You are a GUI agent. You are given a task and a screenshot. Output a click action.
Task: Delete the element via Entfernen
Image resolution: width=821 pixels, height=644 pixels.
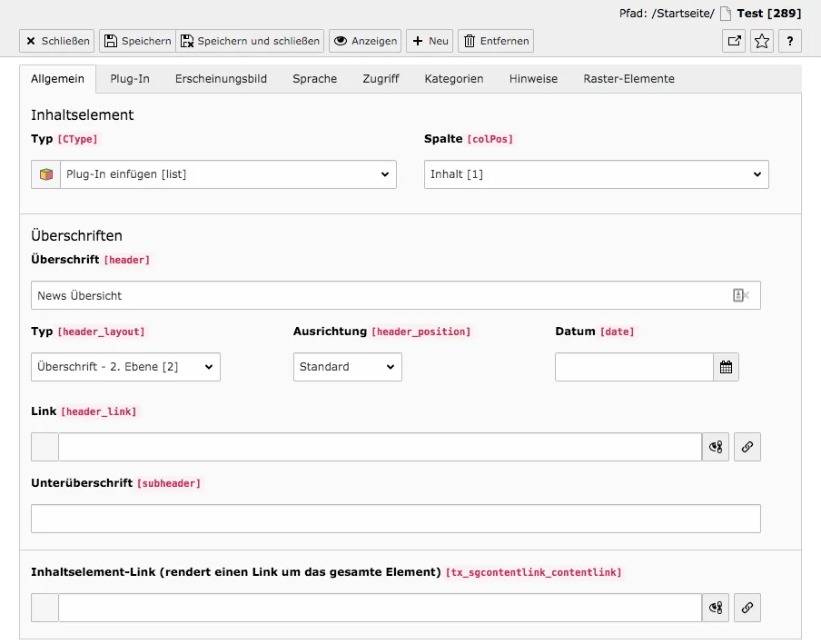click(495, 41)
